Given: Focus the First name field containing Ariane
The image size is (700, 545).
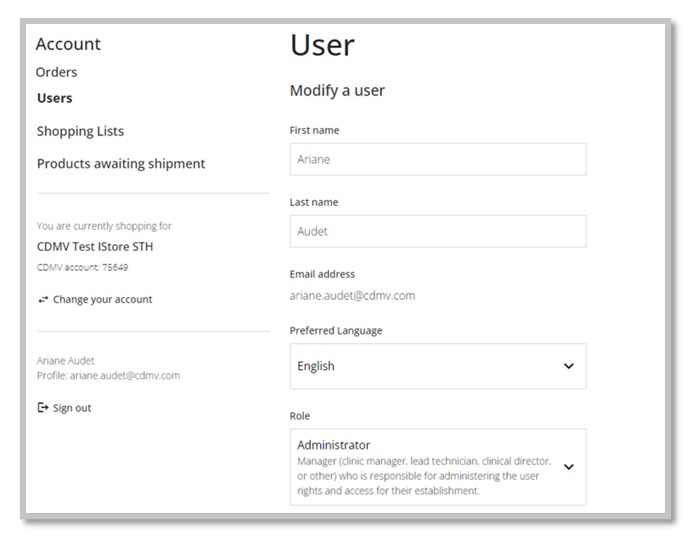Looking at the screenshot, I should (437, 159).
